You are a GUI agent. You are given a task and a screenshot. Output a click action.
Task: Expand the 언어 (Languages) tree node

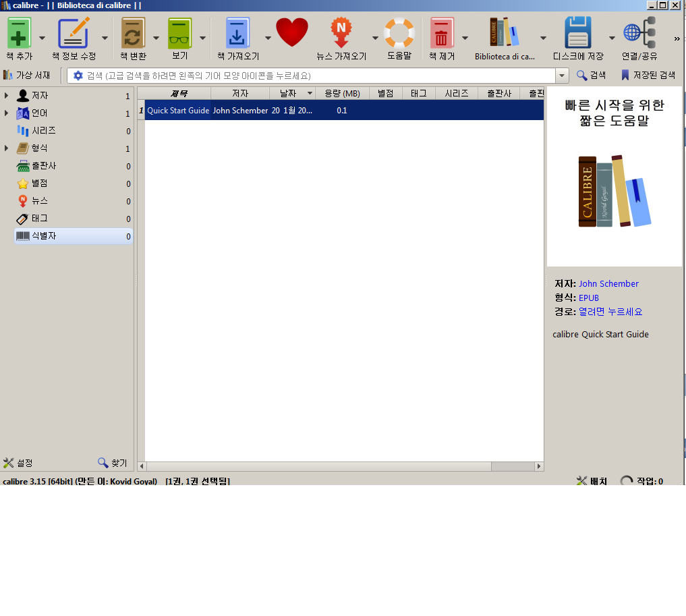coord(6,113)
